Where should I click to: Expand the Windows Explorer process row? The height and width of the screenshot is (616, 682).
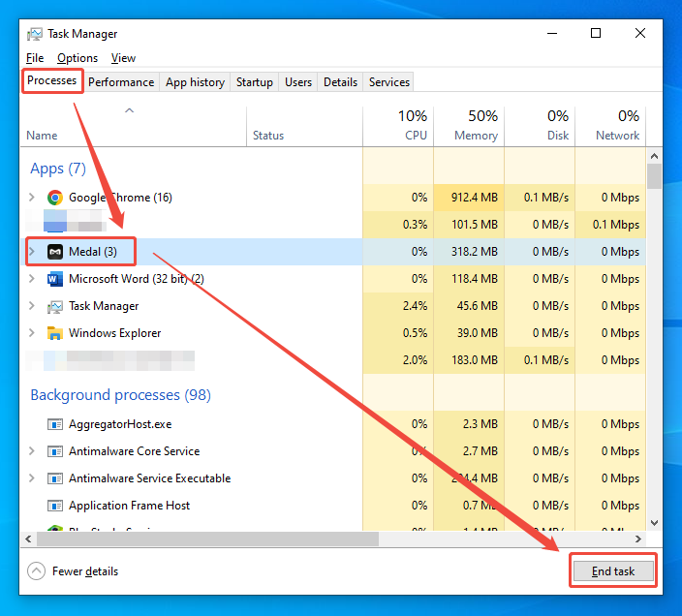point(31,333)
